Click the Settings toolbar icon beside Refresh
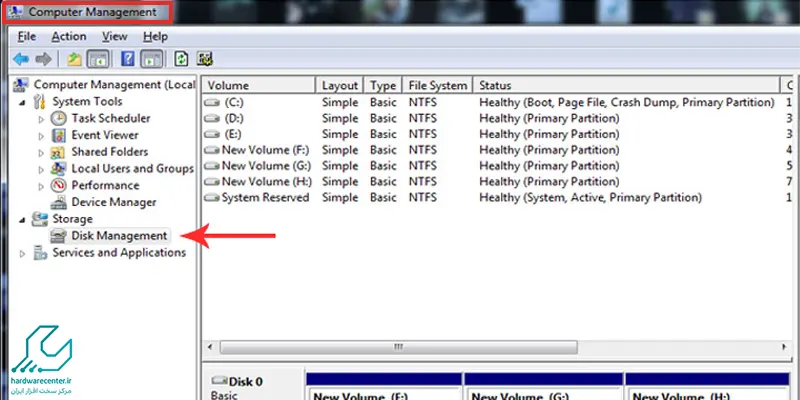800x400 pixels. pos(205,59)
